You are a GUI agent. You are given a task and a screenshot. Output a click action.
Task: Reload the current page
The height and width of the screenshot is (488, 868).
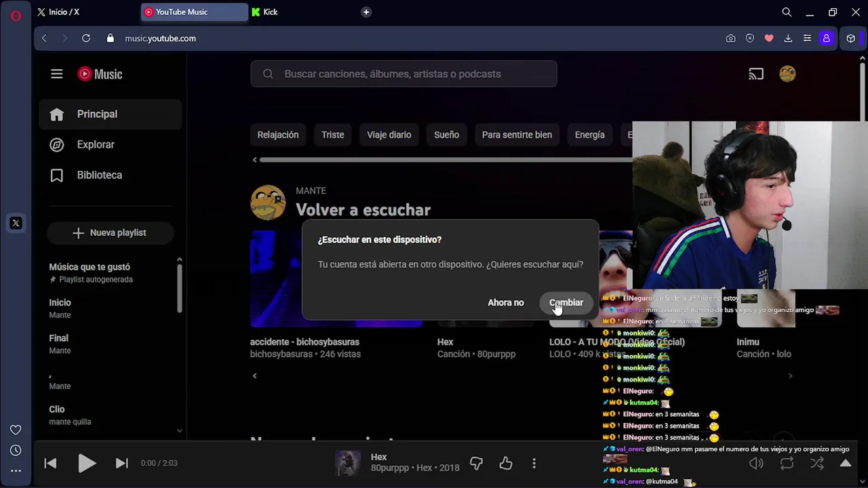pos(86,39)
